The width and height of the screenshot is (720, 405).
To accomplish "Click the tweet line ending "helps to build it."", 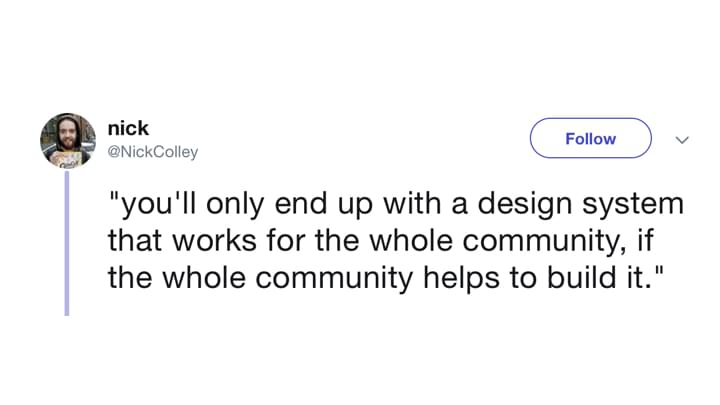I will click(386, 278).
